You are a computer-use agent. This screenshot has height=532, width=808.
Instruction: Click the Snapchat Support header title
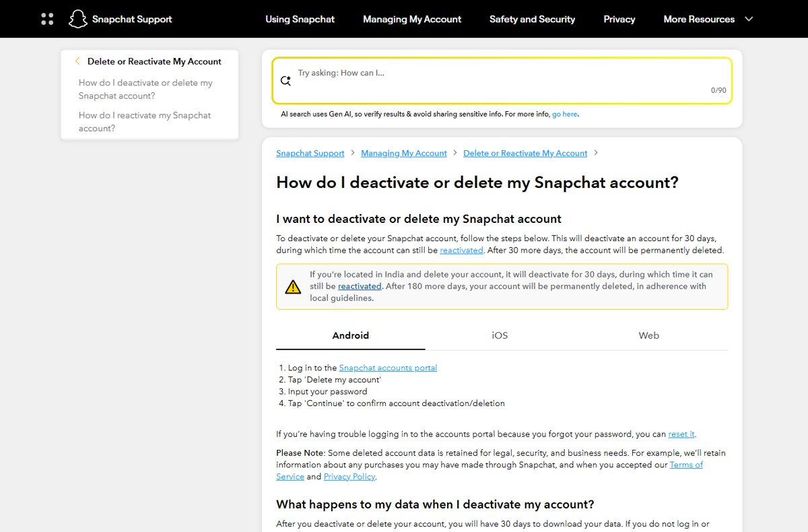tap(132, 19)
